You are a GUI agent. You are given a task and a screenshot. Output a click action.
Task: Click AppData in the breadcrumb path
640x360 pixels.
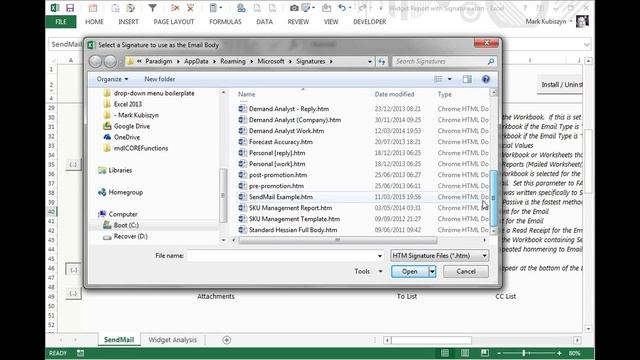(x=196, y=61)
